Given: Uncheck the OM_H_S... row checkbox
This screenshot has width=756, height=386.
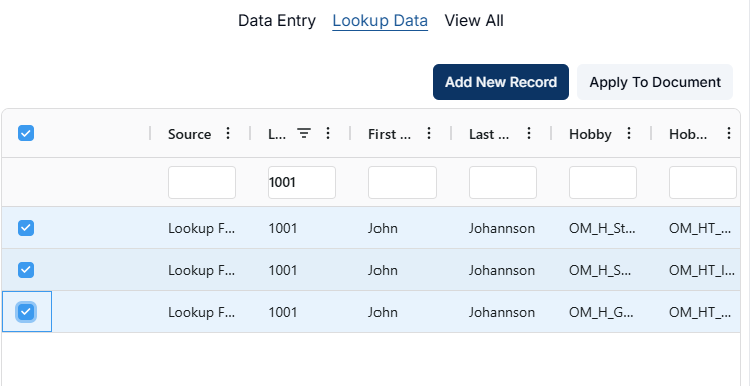Looking at the screenshot, I should tap(26, 270).
